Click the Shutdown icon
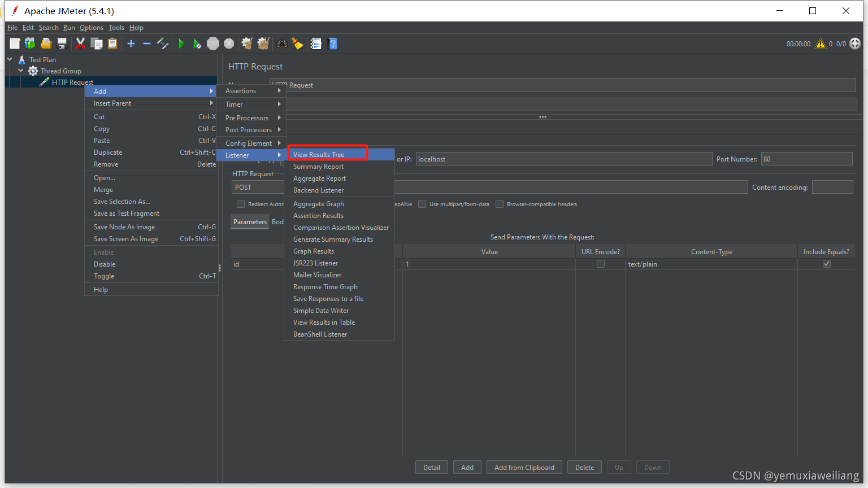 (x=229, y=43)
